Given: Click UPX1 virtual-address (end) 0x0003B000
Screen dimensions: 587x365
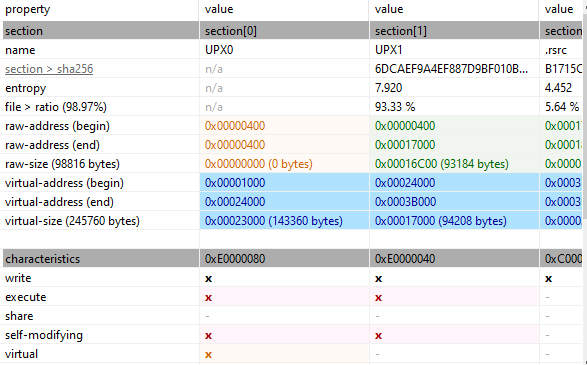Looking at the screenshot, I should coord(405,202).
